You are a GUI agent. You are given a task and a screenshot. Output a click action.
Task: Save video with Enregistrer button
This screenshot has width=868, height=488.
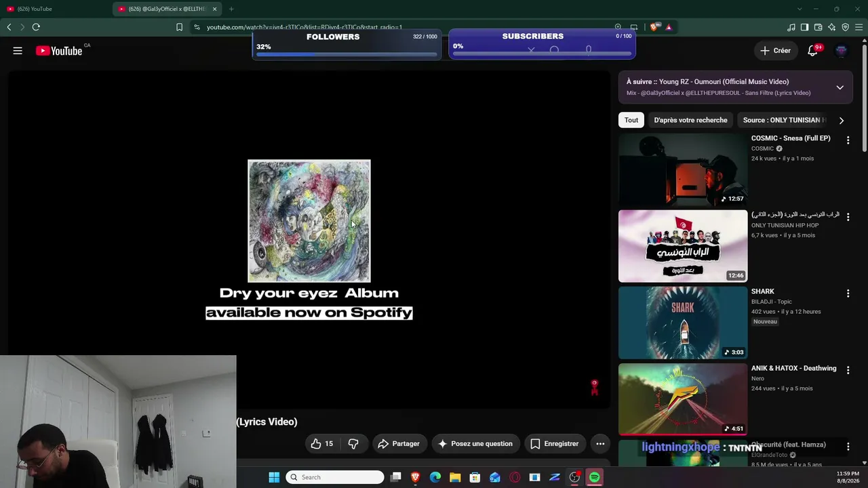(x=555, y=444)
